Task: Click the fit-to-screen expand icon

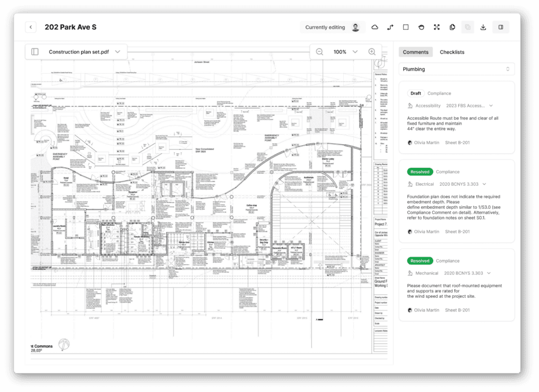Action: 436,27
